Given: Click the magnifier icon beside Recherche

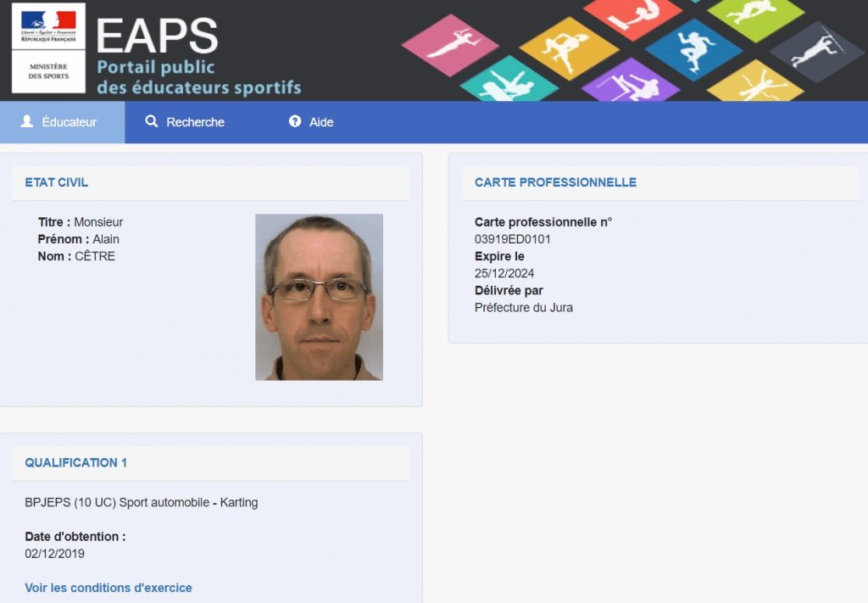Looking at the screenshot, I should pyautogui.click(x=152, y=122).
